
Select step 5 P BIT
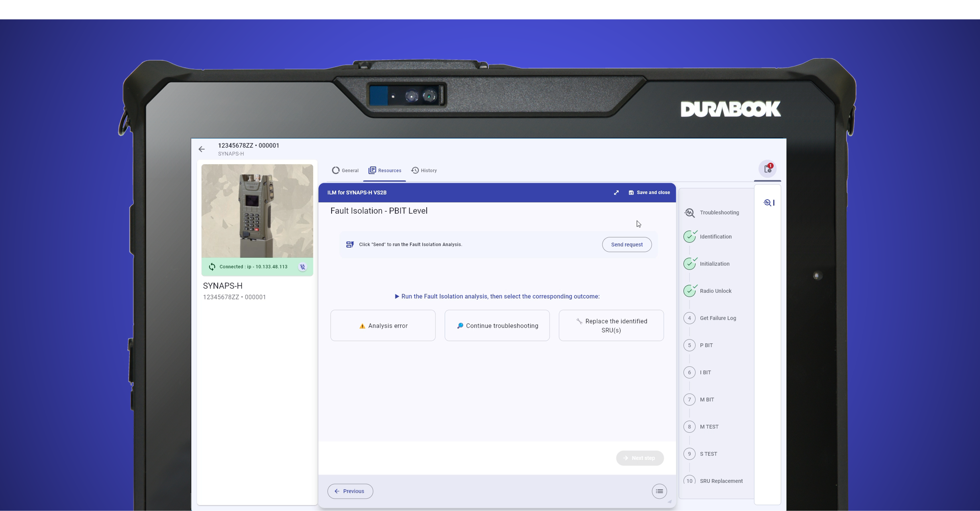point(698,345)
